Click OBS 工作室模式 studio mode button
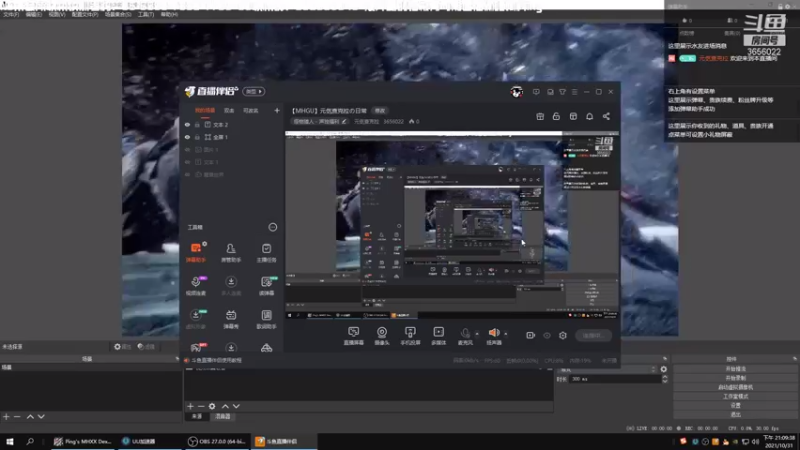800x450 pixels. point(735,396)
